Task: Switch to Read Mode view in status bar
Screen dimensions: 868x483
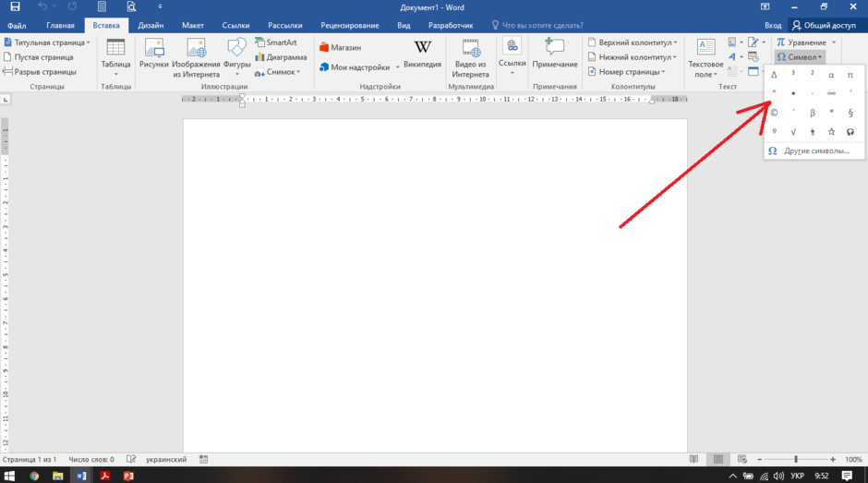Action: pyautogui.click(x=693, y=459)
